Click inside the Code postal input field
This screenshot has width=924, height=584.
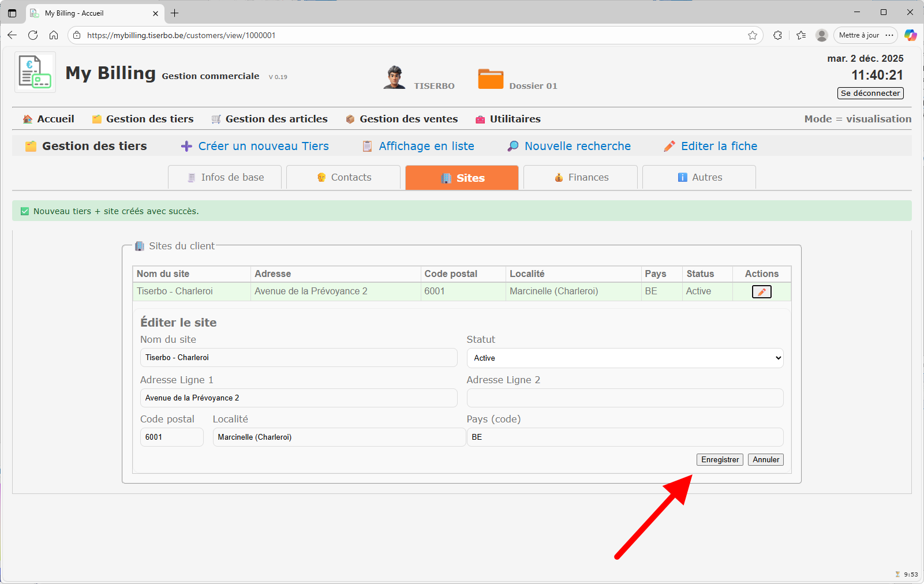171,437
